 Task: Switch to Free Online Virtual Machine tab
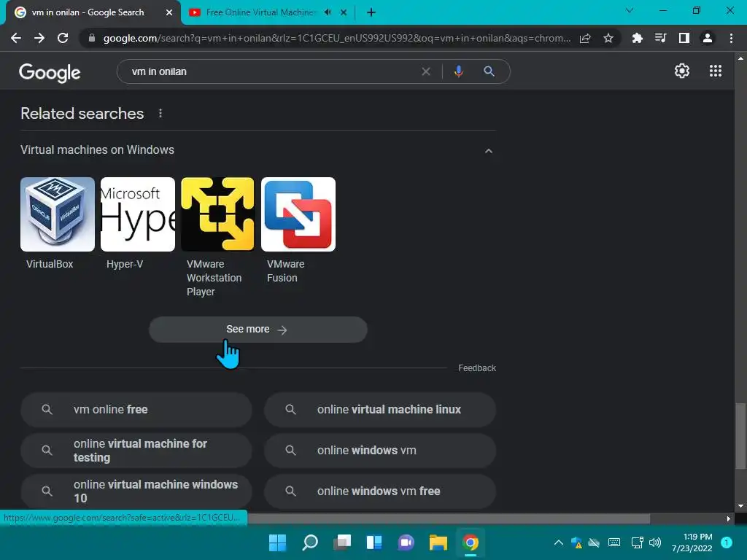(x=261, y=12)
